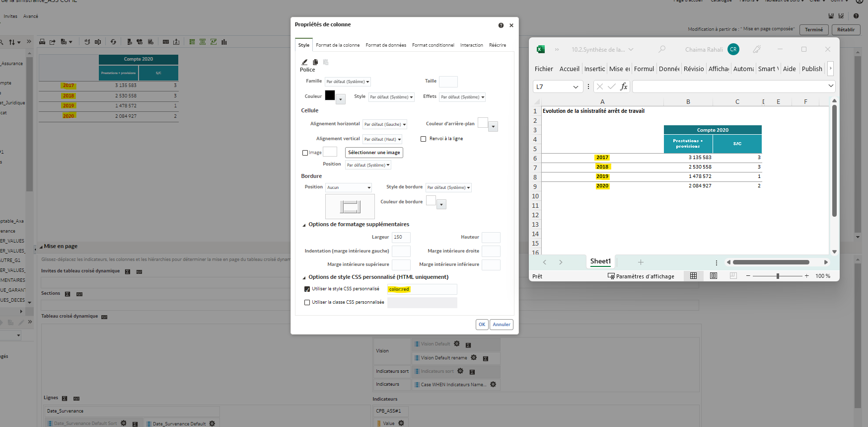Open the Style de bordure dropdown
This screenshot has height=427, width=868.
(x=448, y=187)
